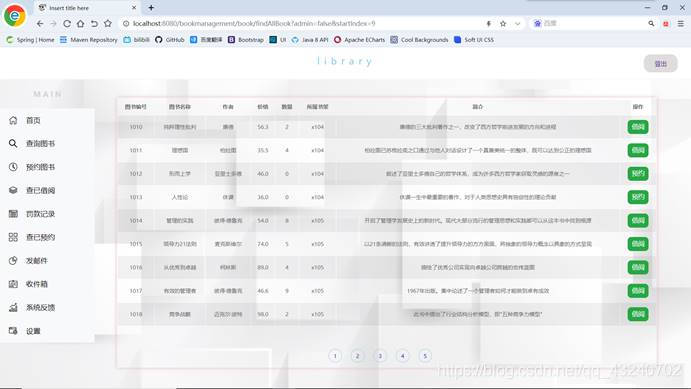Click book title cell '人性论'
The height and width of the screenshot is (389, 691).
180,197
